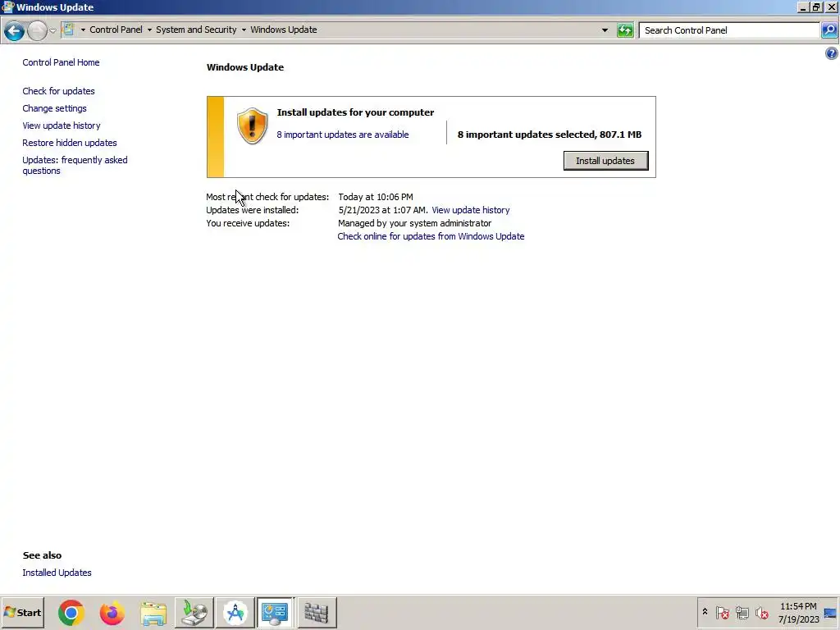Click the text 8 important updates selected, 807.1 MB
840x630 pixels.
tap(550, 135)
